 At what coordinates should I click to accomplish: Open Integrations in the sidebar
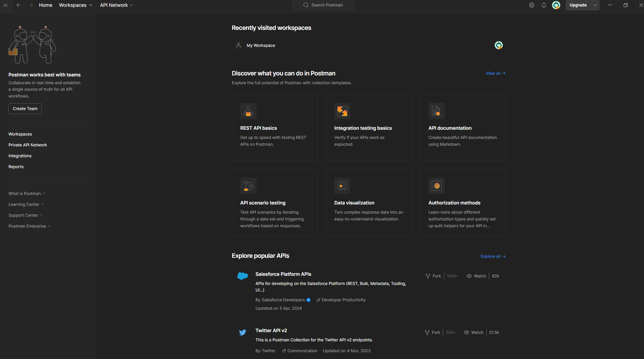(20, 156)
